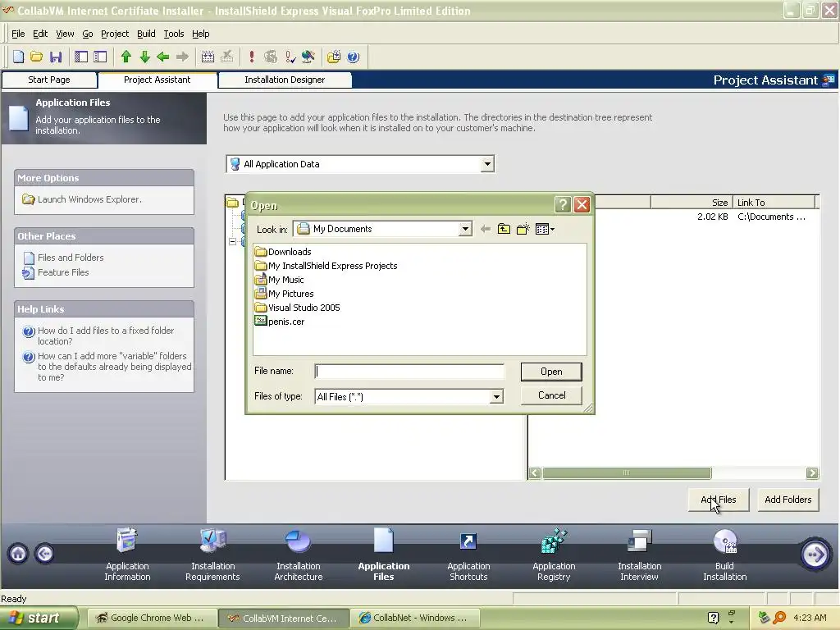The image size is (840, 630).
Task: Click the horizontal scrollbar thumb in file list
Action: (627, 473)
